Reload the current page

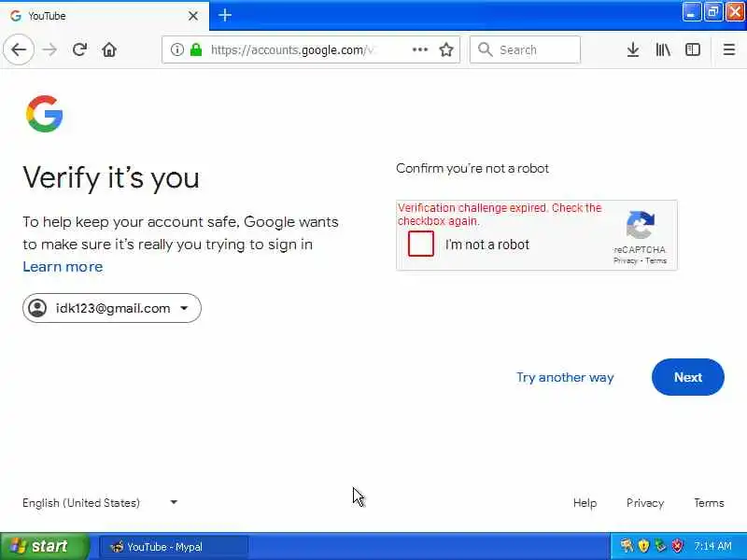point(79,49)
